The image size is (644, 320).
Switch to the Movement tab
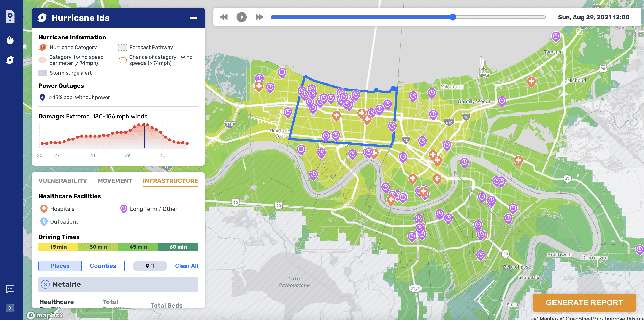tap(115, 181)
